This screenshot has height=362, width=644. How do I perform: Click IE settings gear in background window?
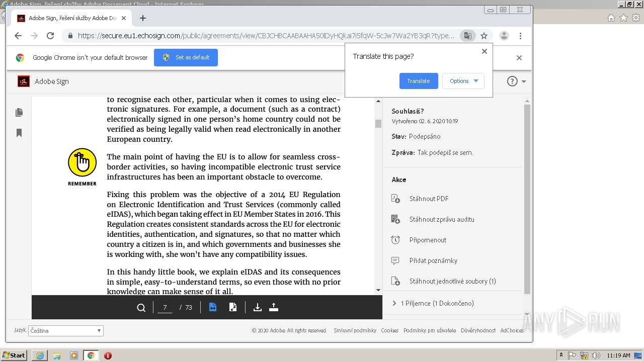pos(636,18)
